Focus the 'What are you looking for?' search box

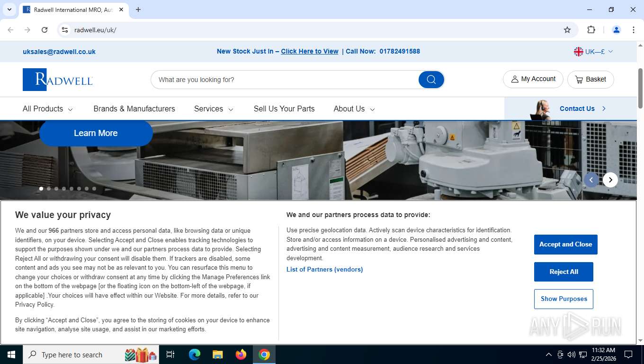[x=284, y=80]
